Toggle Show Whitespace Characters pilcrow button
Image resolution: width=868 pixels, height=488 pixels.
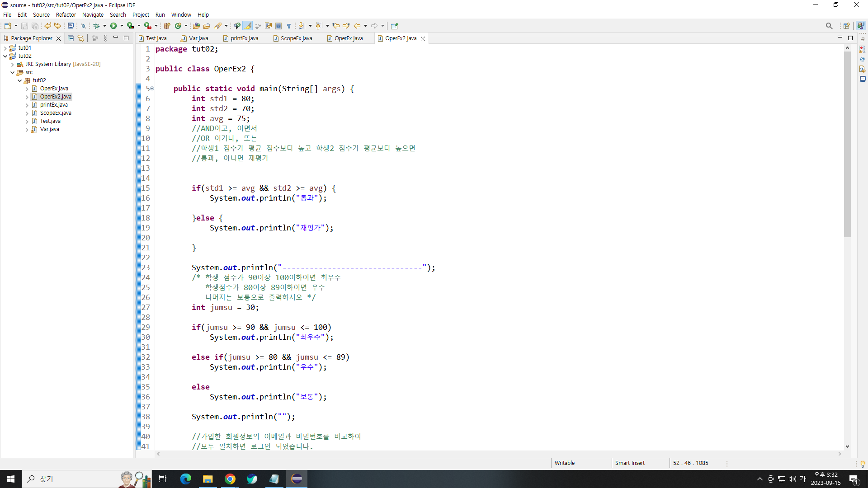click(289, 26)
